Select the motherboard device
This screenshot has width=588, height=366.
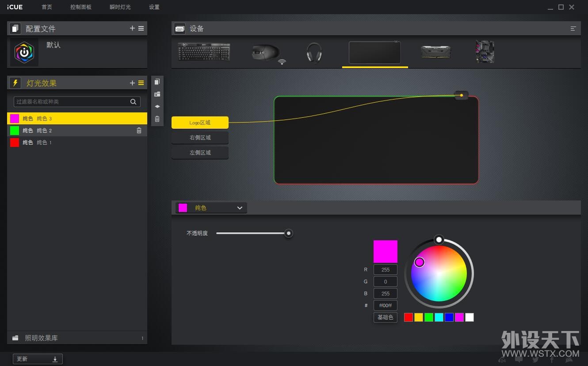[485, 52]
